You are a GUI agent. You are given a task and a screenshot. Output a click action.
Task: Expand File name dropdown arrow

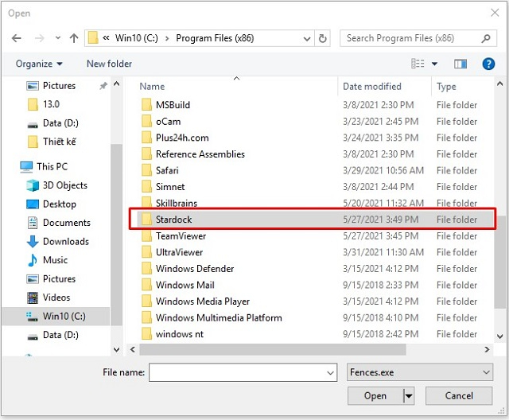point(331,372)
